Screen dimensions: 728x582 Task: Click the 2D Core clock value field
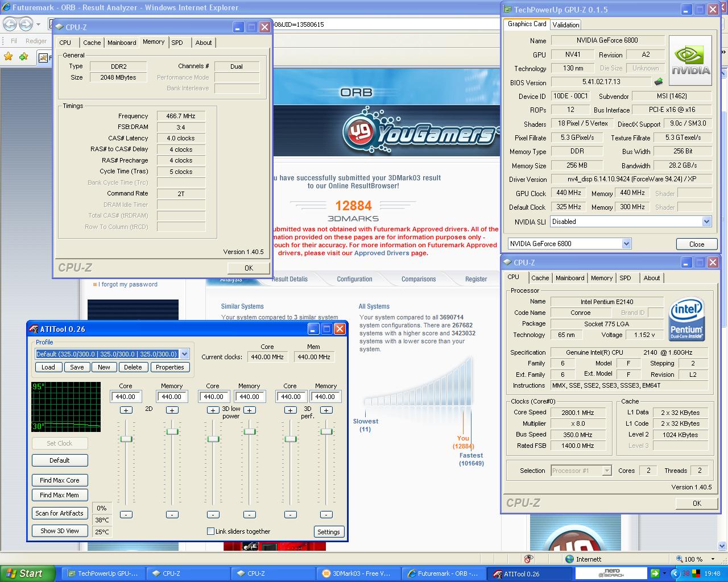tap(126, 397)
